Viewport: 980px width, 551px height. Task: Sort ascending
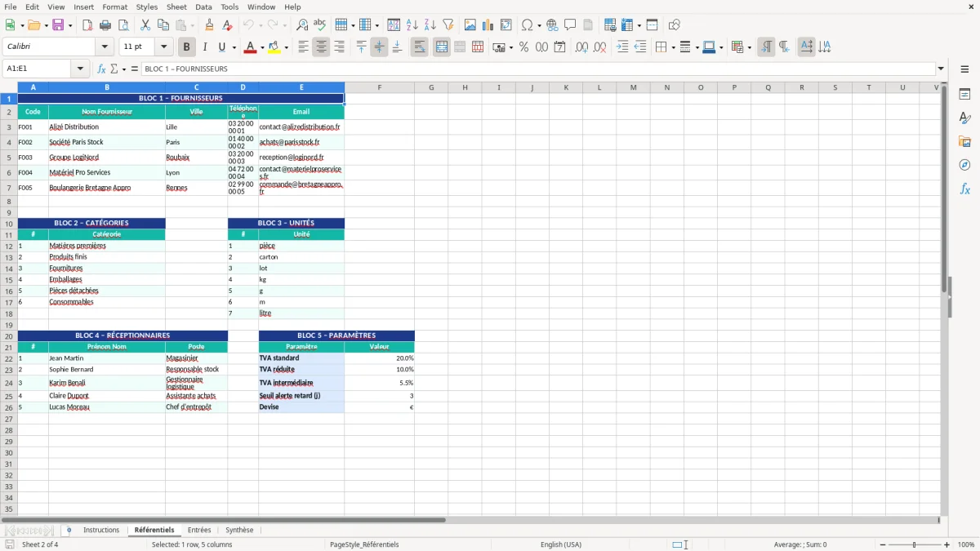(412, 25)
